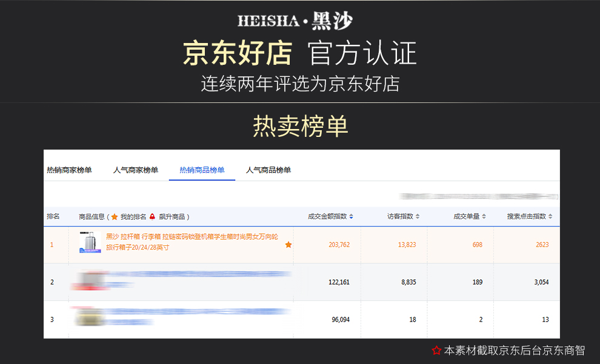Switch to the 人气商家榜单 tab
The width and height of the screenshot is (600, 364).
click(136, 170)
